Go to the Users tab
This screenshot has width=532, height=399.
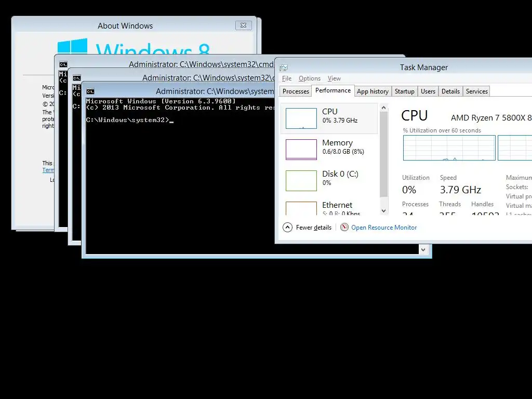click(428, 91)
